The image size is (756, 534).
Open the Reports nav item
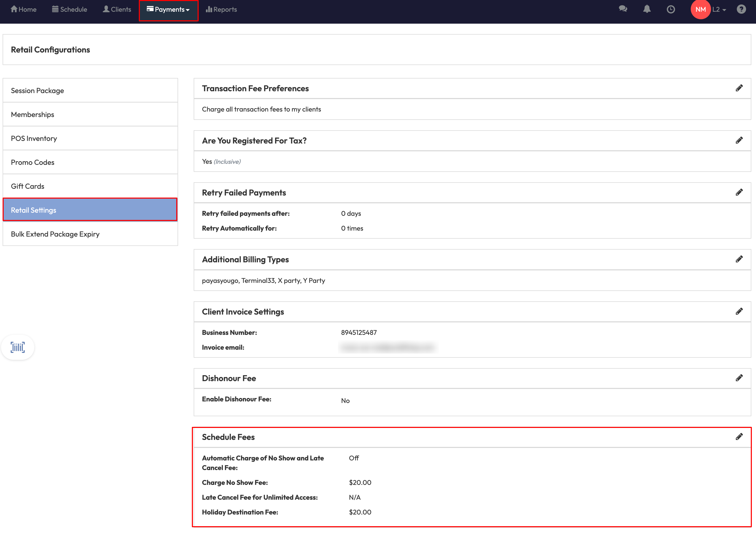click(221, 10)
